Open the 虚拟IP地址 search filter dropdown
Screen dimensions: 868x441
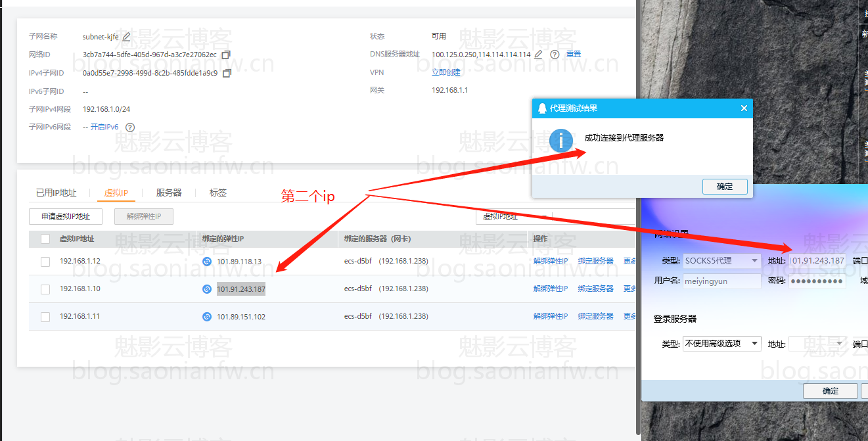pyautogui.click(x=514, y=217)
